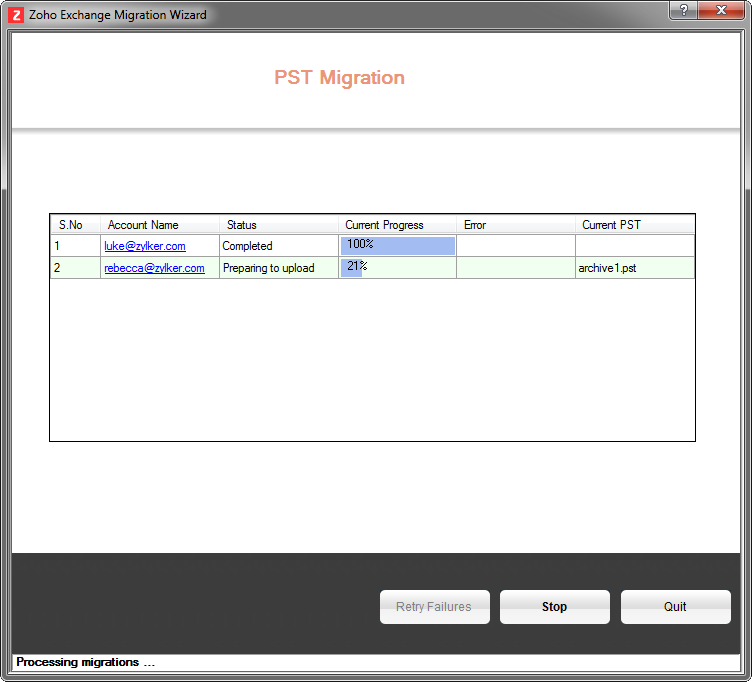The image size is (752, 682).
Task: Click the archive1.pst cell
Action: (x=608, y=268)
